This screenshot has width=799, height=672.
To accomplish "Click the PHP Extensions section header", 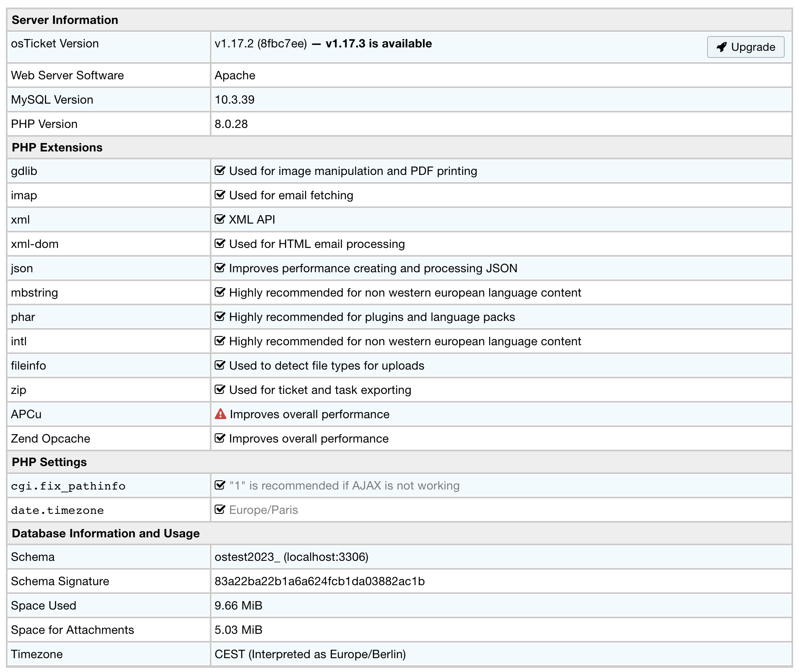I will tap(57, 148).
